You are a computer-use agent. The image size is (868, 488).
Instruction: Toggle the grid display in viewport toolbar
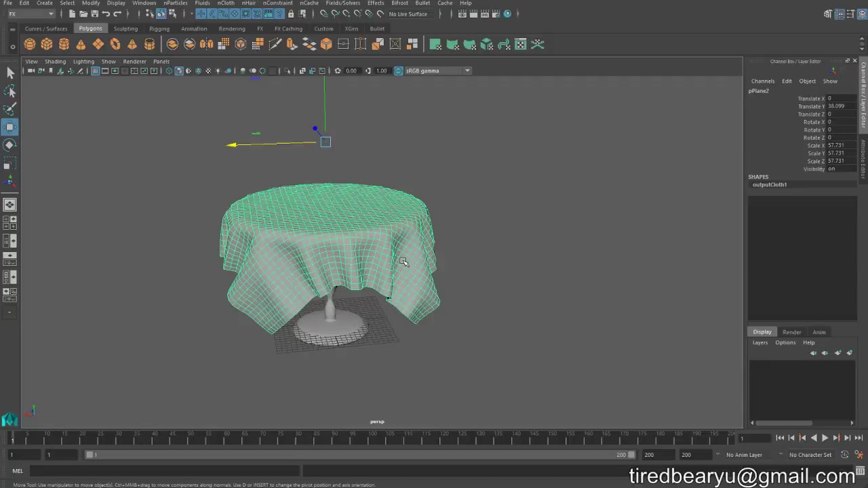tap(95, 70)
